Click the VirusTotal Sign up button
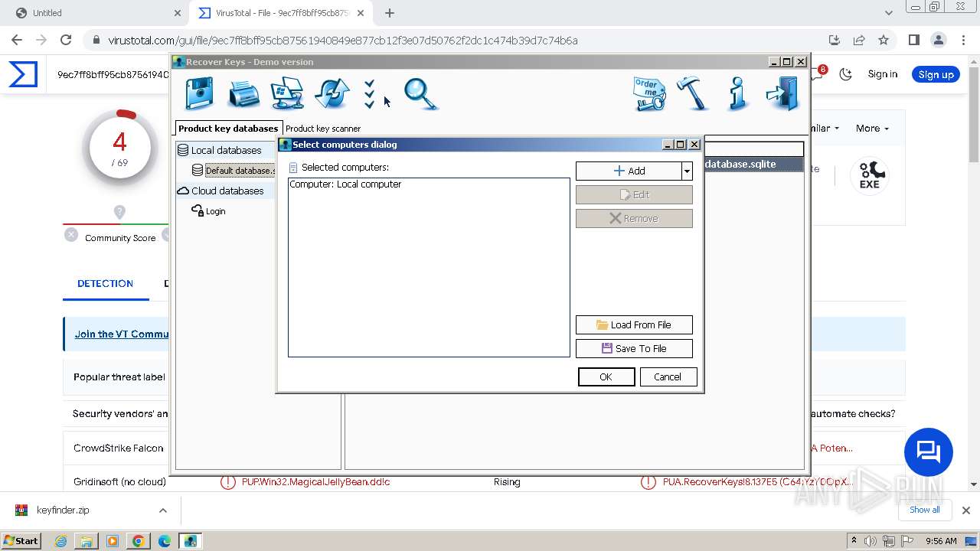980x551 pixels. tap(936, 74)
